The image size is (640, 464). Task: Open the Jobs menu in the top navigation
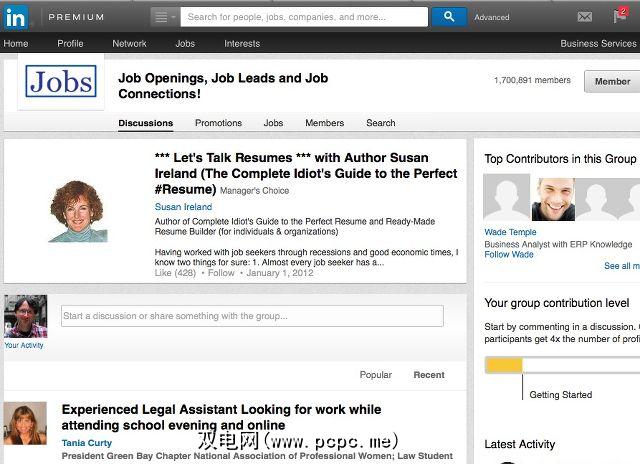click(x=185, y=44)
